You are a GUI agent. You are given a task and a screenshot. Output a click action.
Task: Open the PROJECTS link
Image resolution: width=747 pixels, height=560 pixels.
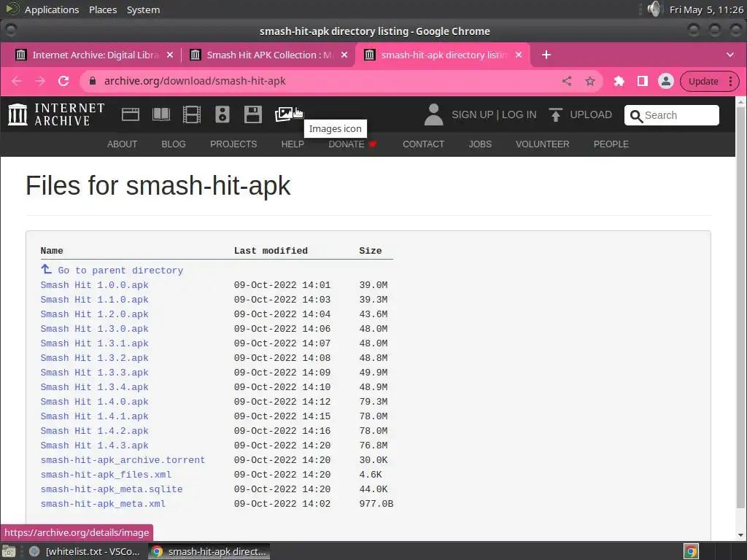(x=233, y=144)
